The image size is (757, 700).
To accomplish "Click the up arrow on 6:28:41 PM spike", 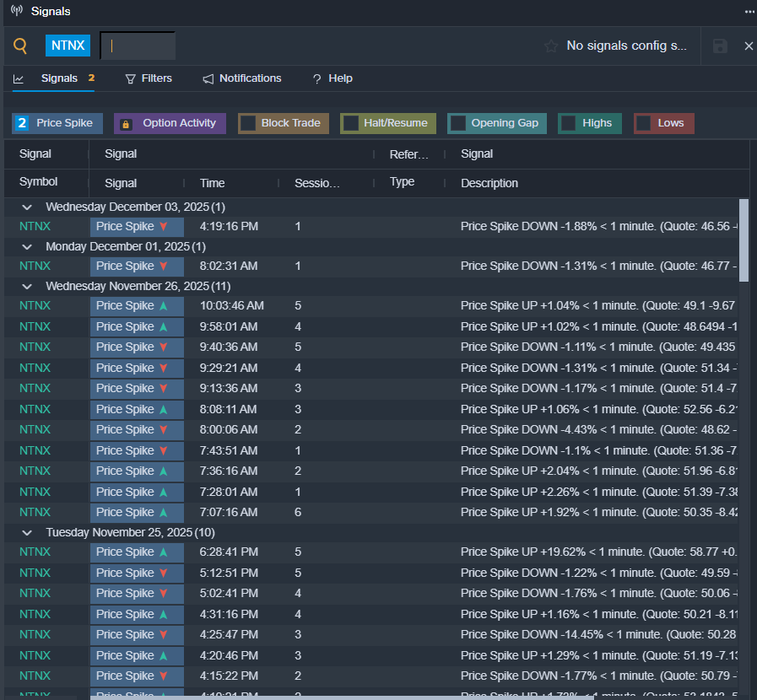I will (x=164, y=552).
